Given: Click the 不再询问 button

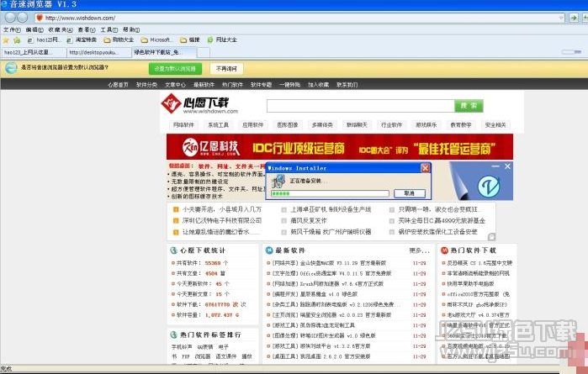Looking at the screenshot, I should click(226, 69).
